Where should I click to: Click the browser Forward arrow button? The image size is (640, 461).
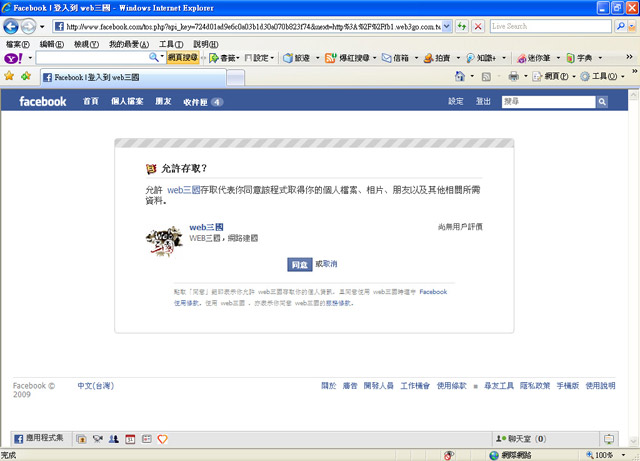28,27
